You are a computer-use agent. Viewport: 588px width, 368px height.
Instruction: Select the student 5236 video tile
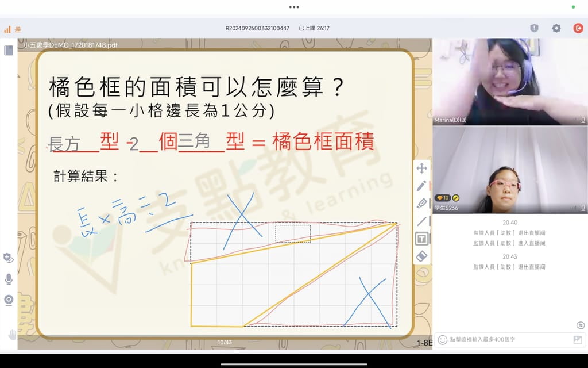click(510, 170)
